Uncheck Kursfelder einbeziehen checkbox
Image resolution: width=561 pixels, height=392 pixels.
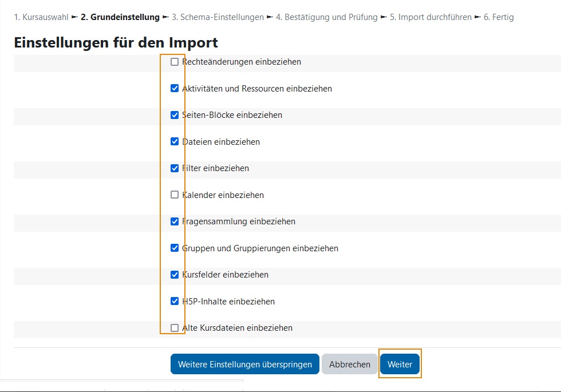[175, 275]
